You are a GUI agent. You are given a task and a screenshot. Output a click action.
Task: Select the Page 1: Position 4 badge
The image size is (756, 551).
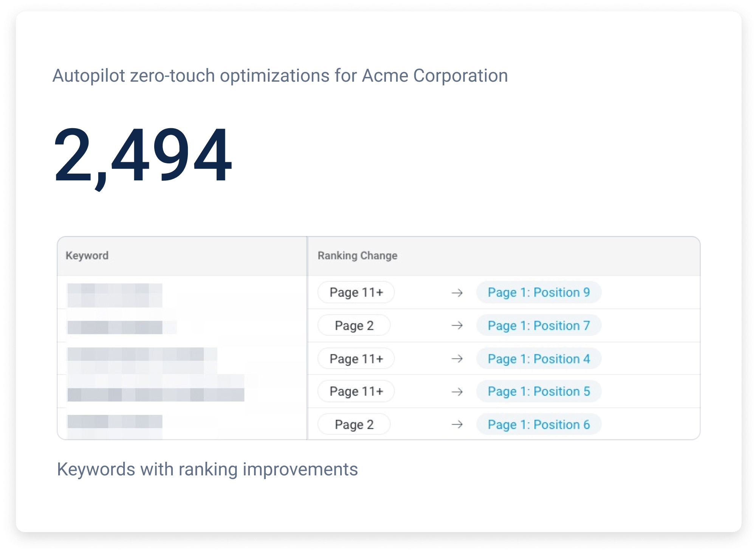point(539,359)
